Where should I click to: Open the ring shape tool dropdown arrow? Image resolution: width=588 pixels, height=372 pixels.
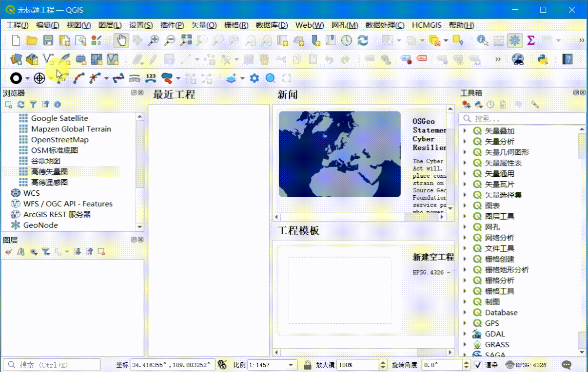click(27, 78)
